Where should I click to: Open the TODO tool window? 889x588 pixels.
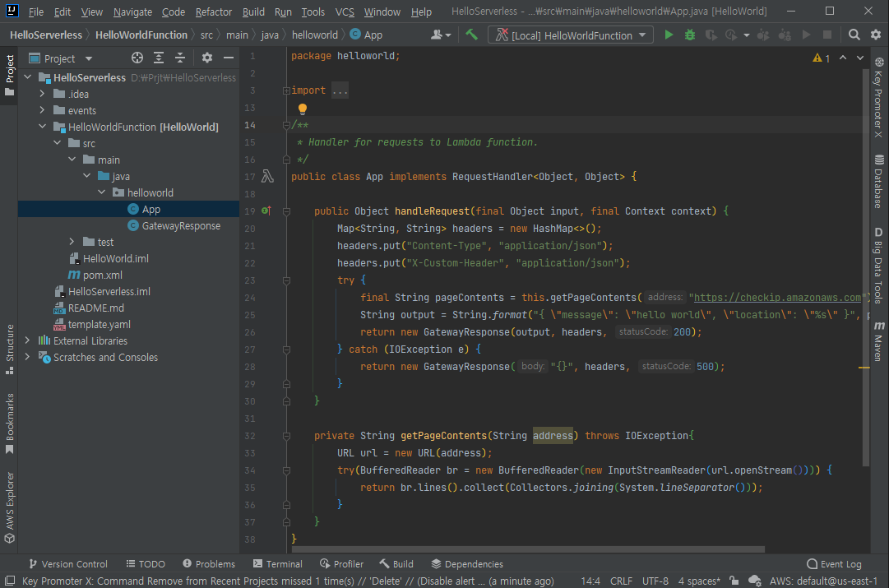click(x=146, y=564)
